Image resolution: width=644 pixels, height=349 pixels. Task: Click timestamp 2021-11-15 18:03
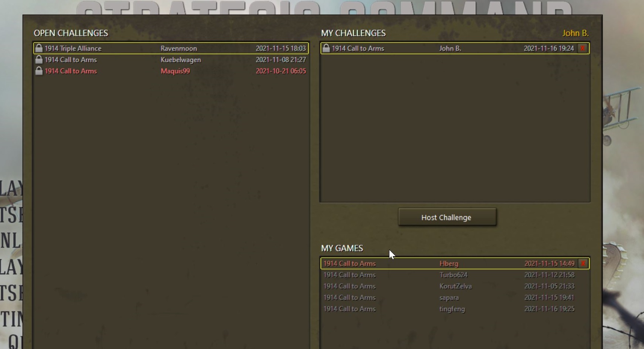281,48
